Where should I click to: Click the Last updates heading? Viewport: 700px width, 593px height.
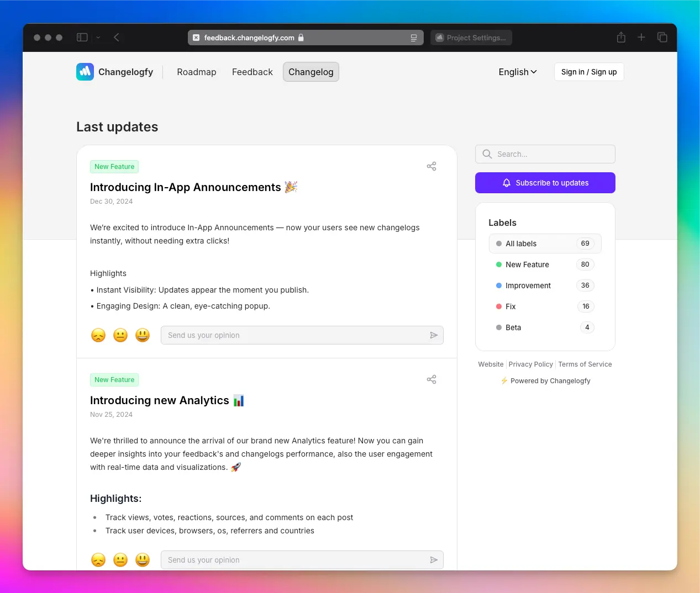[117, 127]
